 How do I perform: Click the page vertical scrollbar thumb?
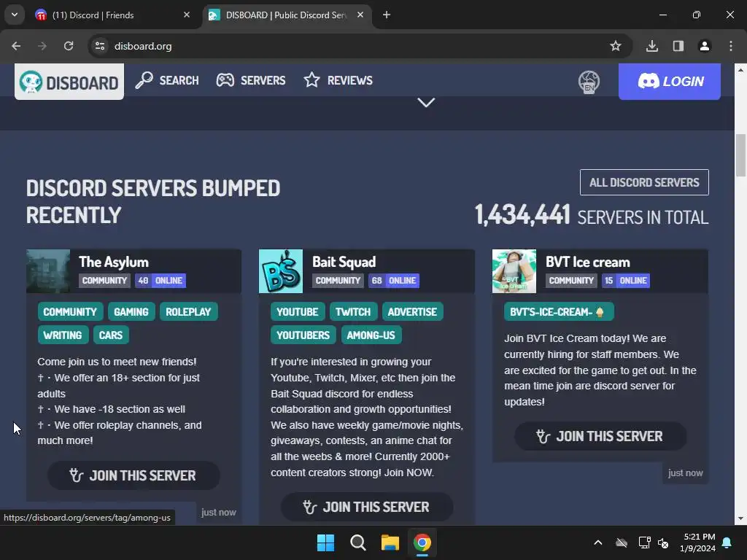tap(741, 155)
